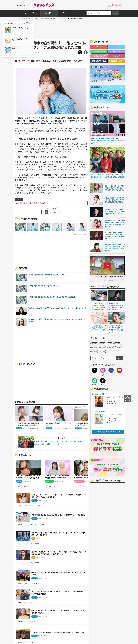Open ピックアップ 俺たちの旅 ファン座談会 link

point(59,443)
